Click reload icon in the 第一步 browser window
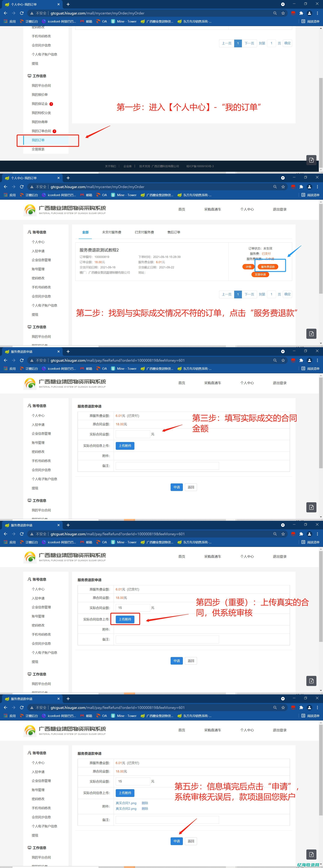Screen dimensions: 323x868 pyautogui.click(x=22, y=13)
